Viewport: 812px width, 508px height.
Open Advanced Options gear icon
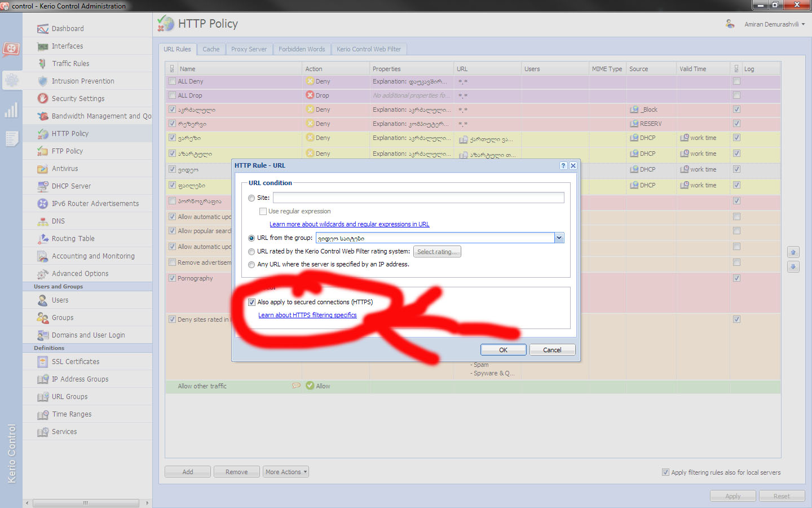pyautogui.click(x=42, y=274)
